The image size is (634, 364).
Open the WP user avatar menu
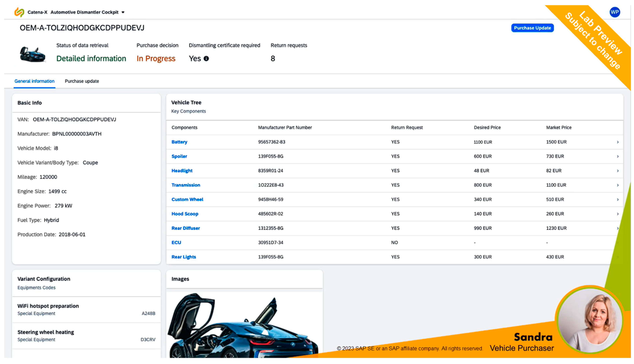[x=614, y=12]
